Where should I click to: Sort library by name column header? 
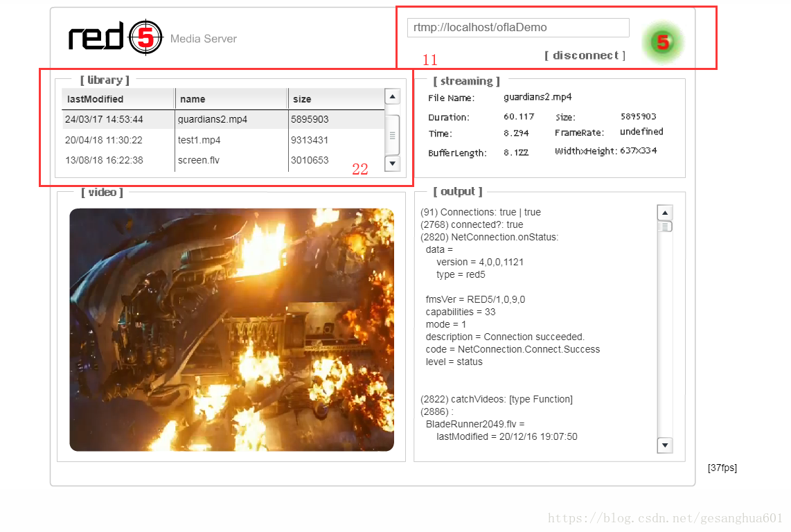coord(231,99)
